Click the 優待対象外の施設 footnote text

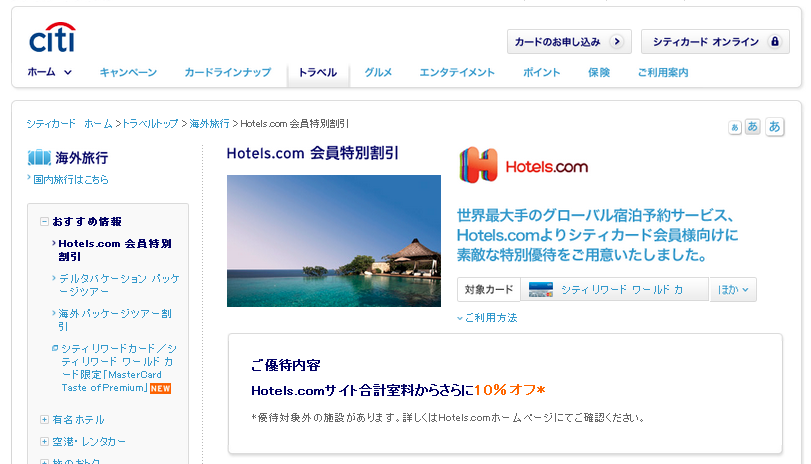[x=448, y=417]
